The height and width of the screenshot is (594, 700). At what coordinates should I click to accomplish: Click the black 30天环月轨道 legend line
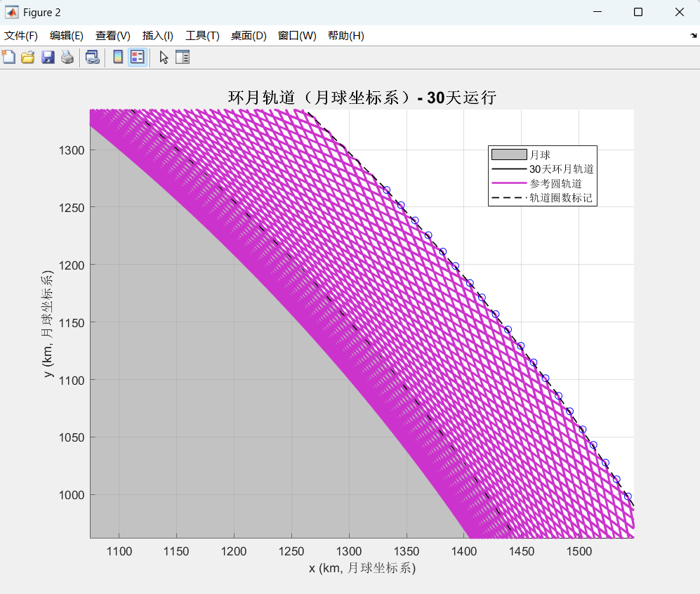[509, 169]
